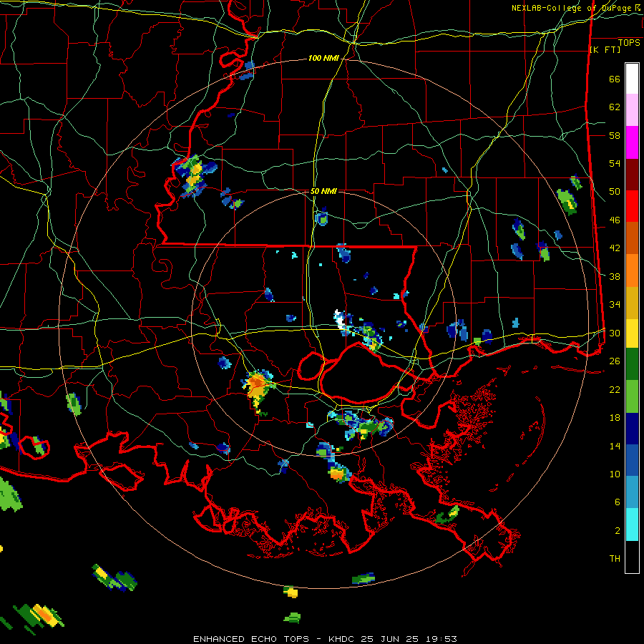Click the legend value 38

pos(615,276)
